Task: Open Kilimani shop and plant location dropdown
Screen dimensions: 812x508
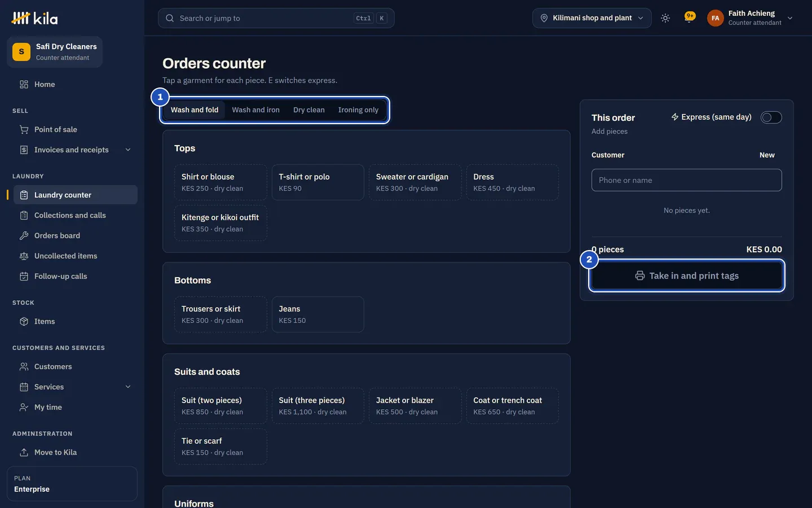Action: [592, 18]
